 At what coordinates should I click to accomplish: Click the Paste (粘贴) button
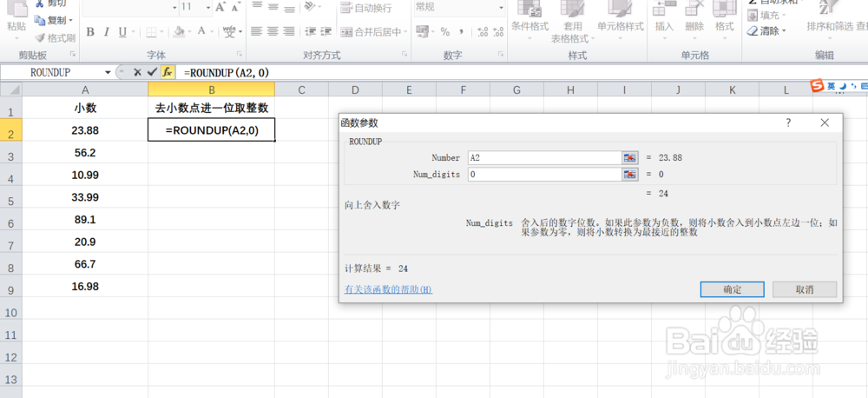pos(16,21)
